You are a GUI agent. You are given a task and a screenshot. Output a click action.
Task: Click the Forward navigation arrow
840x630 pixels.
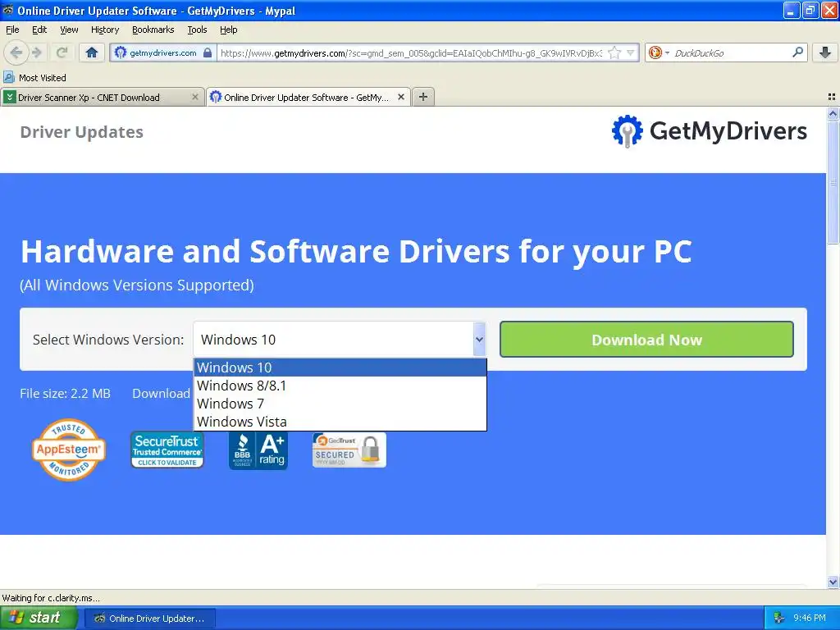tap(36, 52)
